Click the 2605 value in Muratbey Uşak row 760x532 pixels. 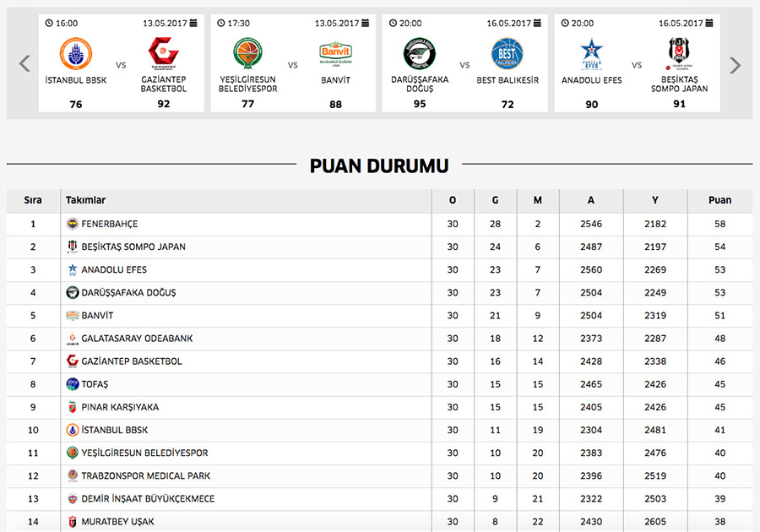654,521
